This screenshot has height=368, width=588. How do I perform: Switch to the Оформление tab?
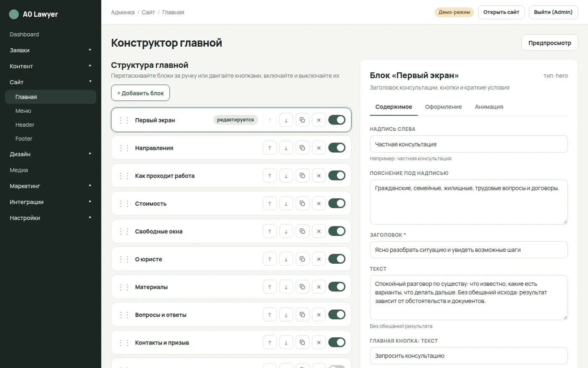(x=443, y=107)
